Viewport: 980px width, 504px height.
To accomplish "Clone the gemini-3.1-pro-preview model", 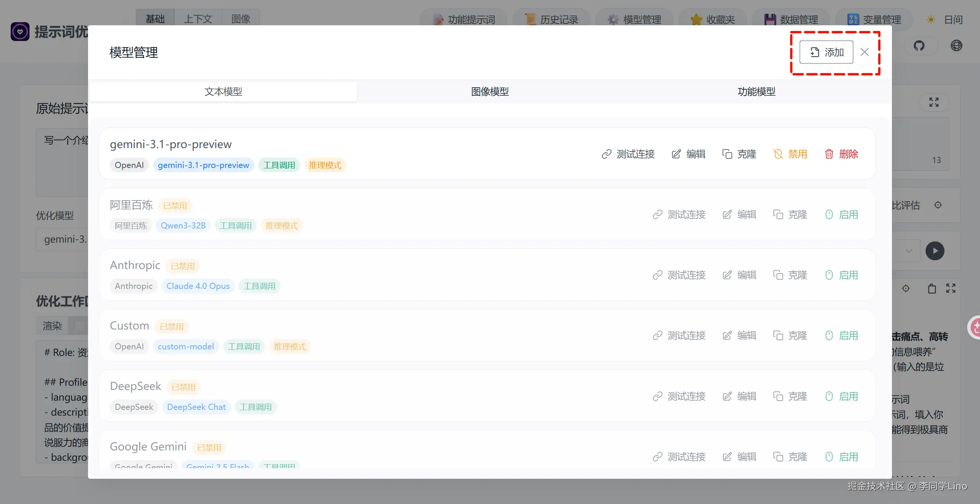I will (739, 154).
